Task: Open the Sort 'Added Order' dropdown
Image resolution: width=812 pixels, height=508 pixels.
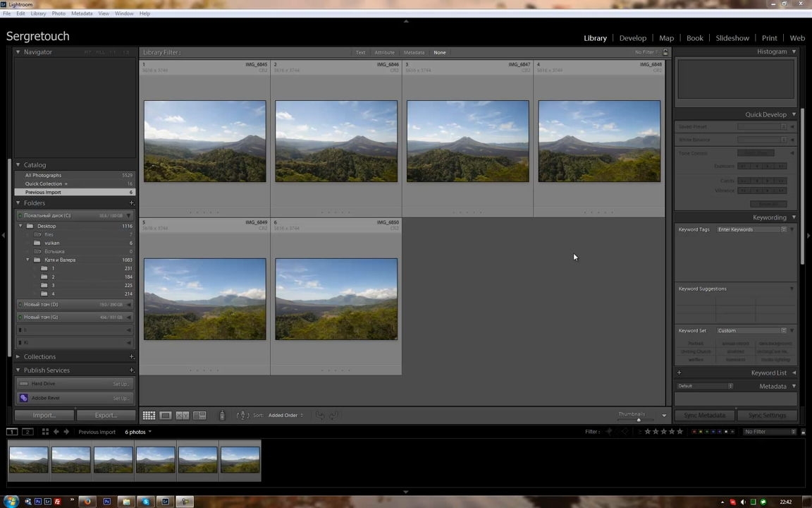Action: point(286,415)
